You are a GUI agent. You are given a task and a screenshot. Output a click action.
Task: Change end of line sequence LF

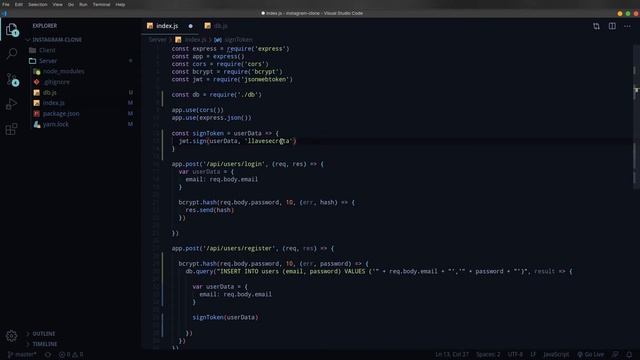[x=533, y=354]
